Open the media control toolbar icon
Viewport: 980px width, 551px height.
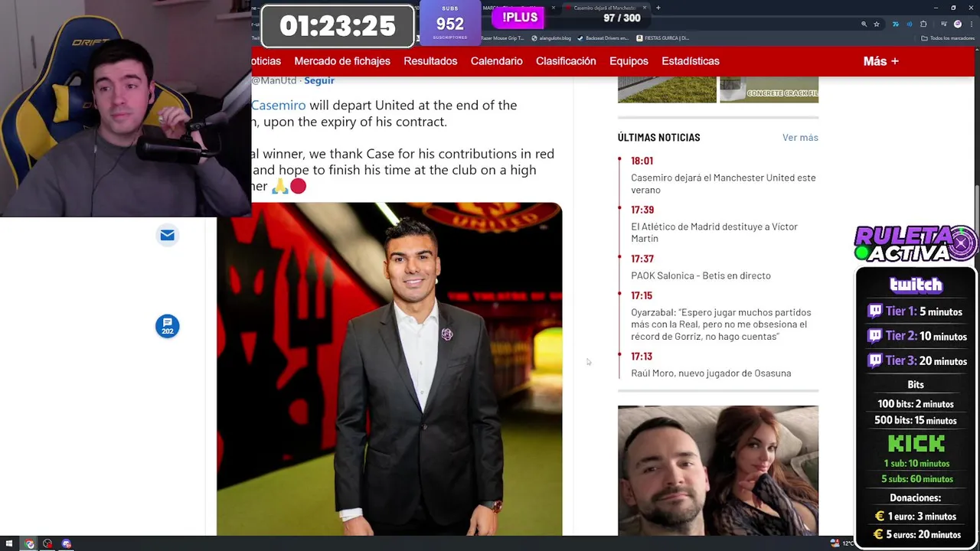(x=945, y=24)
